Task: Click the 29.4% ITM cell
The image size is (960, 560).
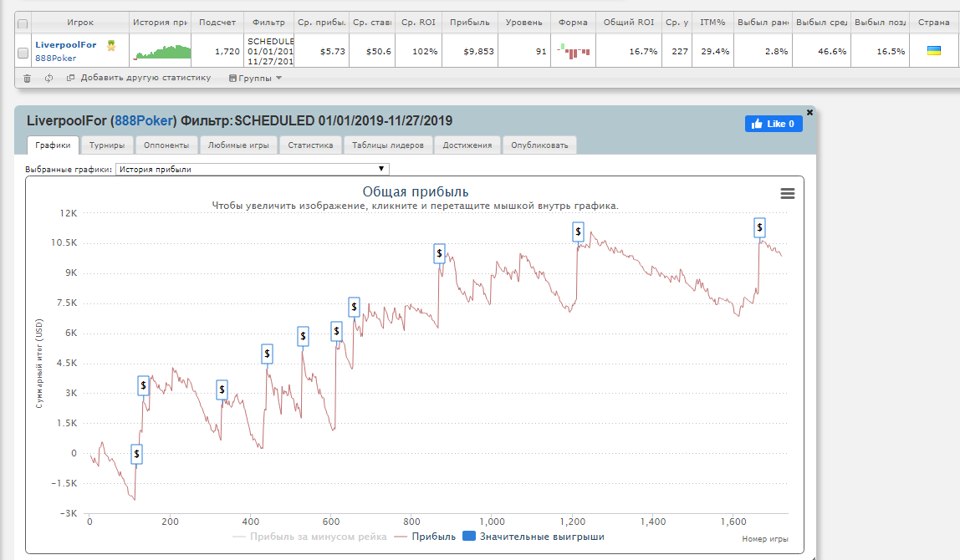Action: coord(712,52)
